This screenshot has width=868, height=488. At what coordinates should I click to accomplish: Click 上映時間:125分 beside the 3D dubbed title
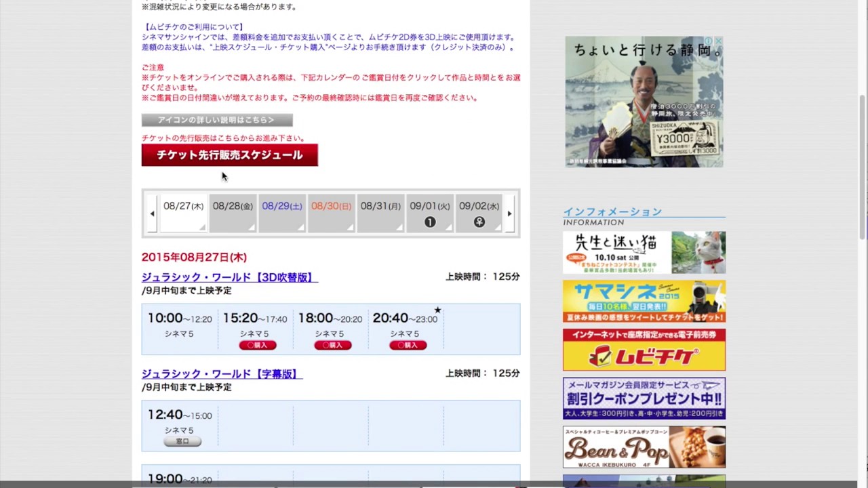483,277
